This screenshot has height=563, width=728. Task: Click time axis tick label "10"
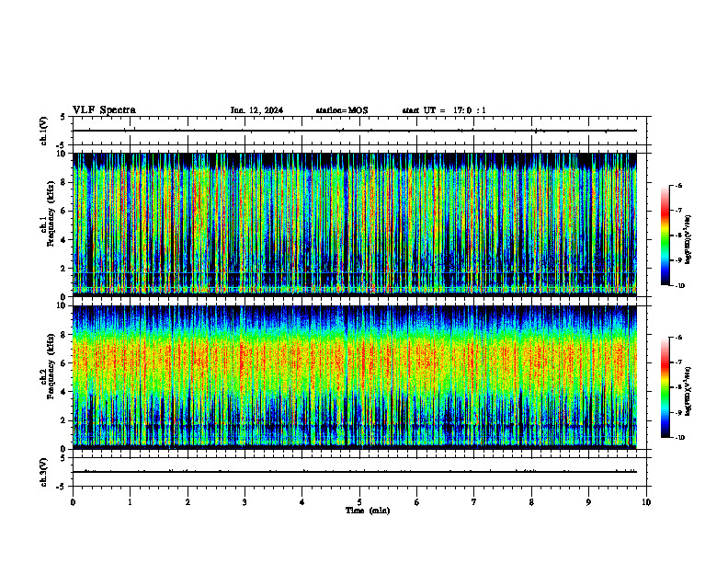point(646,502)
